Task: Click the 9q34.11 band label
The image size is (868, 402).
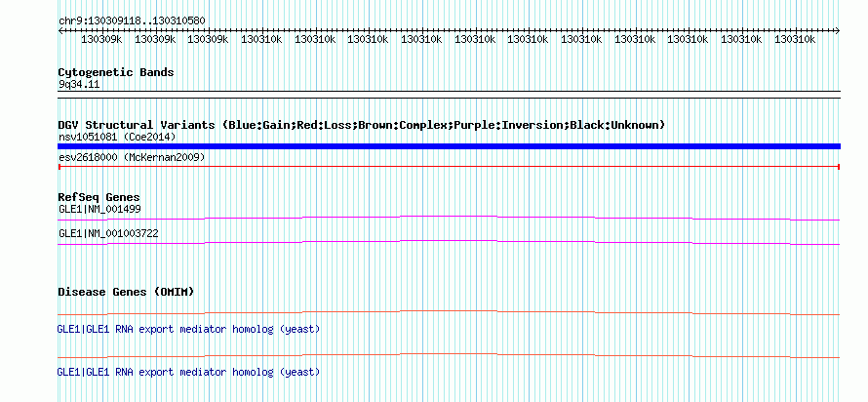Action: pos(79,85)
